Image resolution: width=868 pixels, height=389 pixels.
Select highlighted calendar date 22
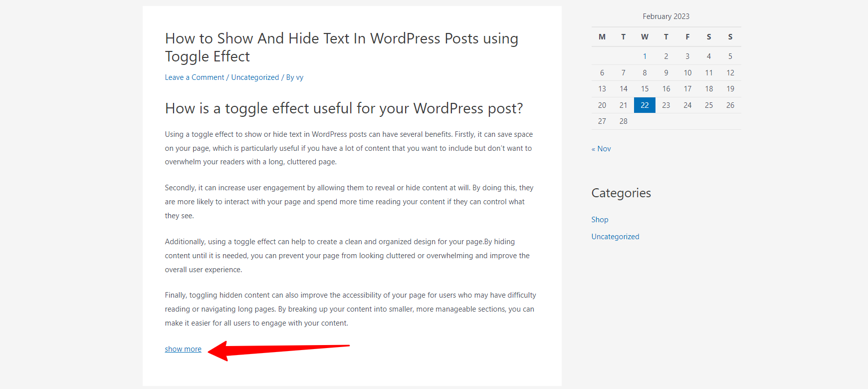(645, 105)
